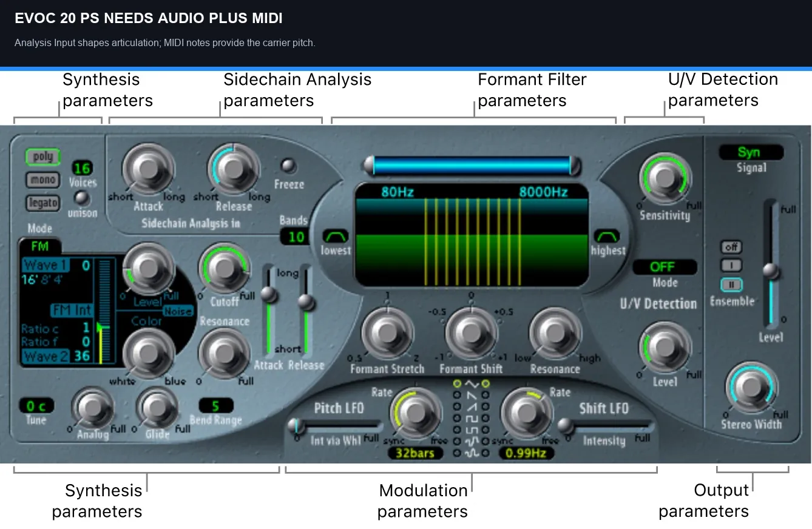Select falling sawtooth waveform for Shift LFO
Screen dimensions: 812x529
[x=486, y=395]
